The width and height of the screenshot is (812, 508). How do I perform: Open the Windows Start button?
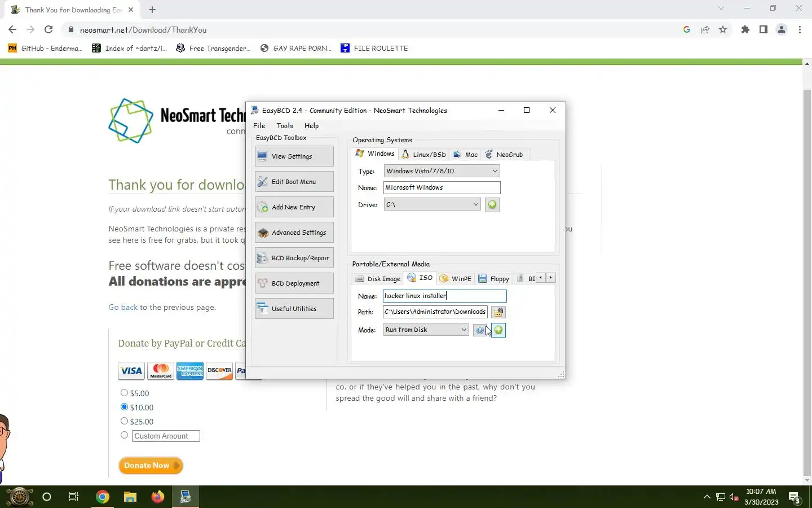click(x=19, y=497)
